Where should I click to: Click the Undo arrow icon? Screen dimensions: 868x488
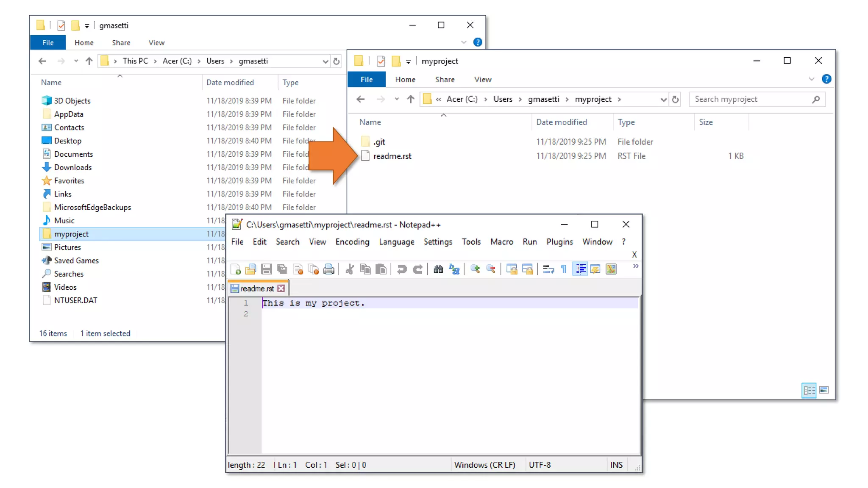coord(401,269)
